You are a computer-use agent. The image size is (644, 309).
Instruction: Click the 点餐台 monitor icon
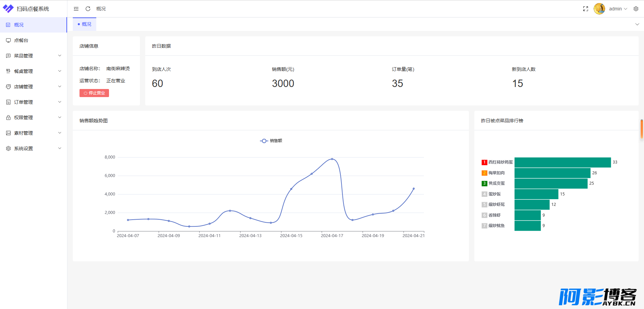pos(8,40)
